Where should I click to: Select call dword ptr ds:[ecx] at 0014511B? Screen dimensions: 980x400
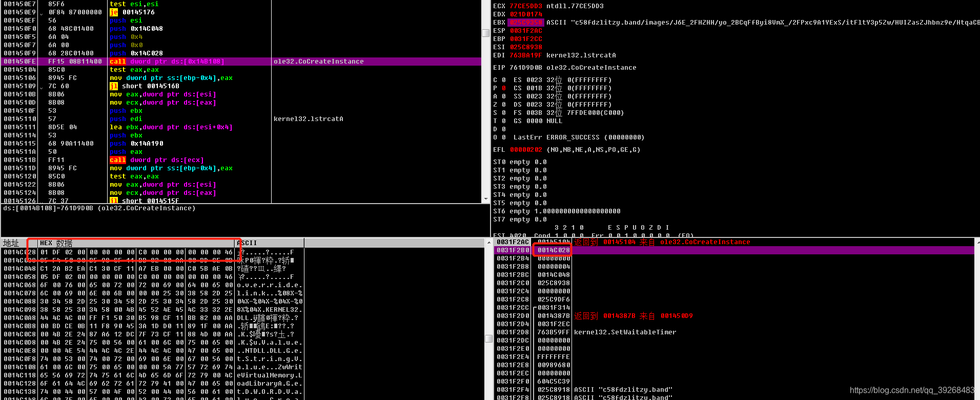(x=157, y=160)
